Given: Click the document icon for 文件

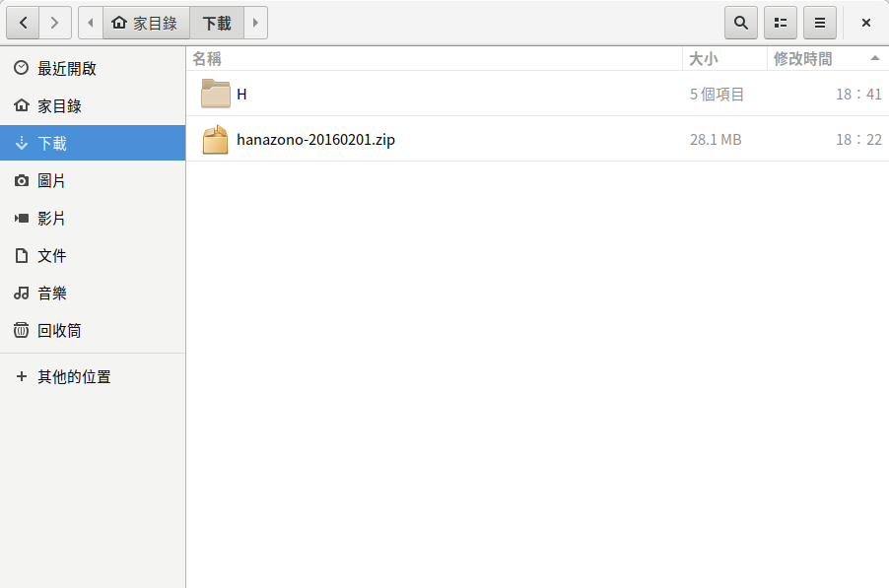Looking at the screenshot, I should [22, 256].
